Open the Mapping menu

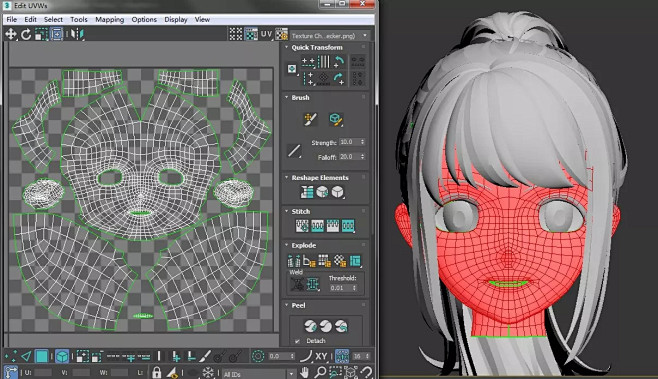click(x=110, y=19)
